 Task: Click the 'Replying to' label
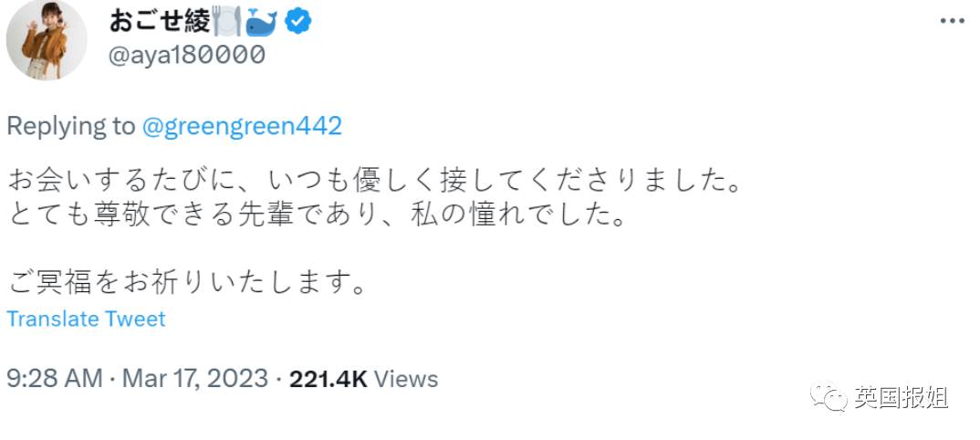point(70,126)
